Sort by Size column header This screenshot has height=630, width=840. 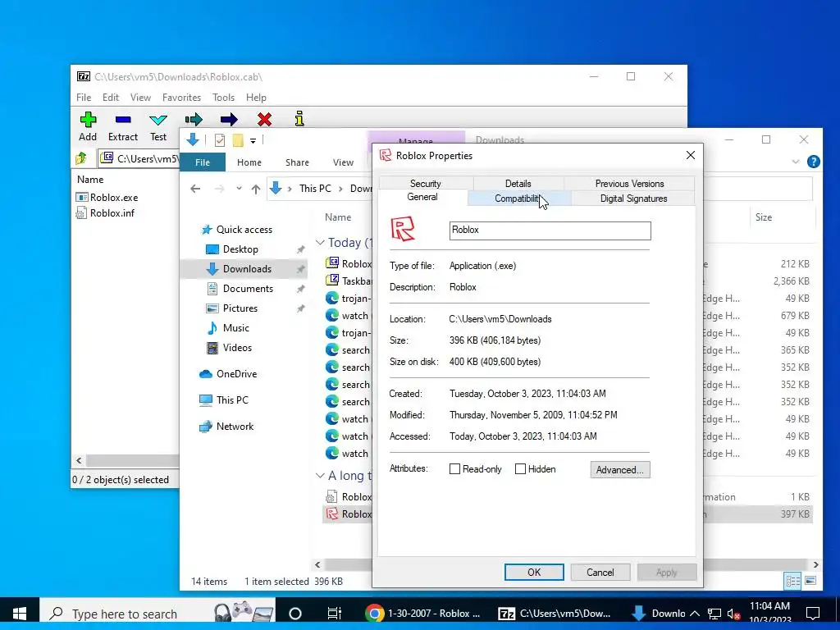click(x=764, y=217)
